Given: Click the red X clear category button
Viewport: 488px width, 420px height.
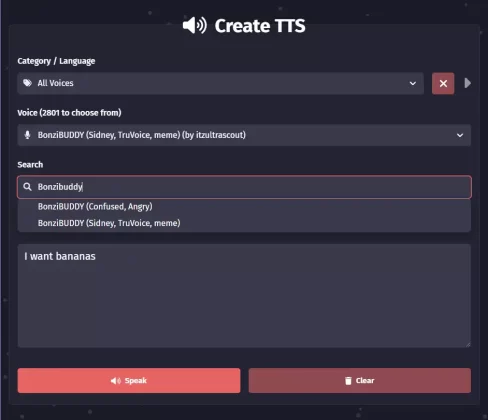Looking at the screenshot, I should [443, 83].
